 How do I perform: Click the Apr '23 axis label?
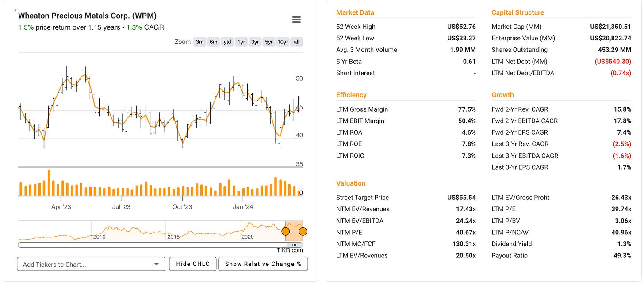61,207
